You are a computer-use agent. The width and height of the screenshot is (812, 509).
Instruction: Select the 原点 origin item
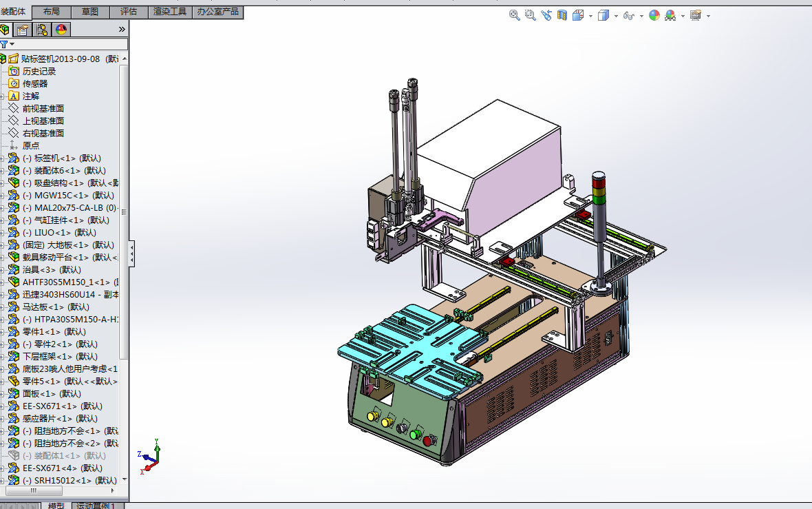30,146
